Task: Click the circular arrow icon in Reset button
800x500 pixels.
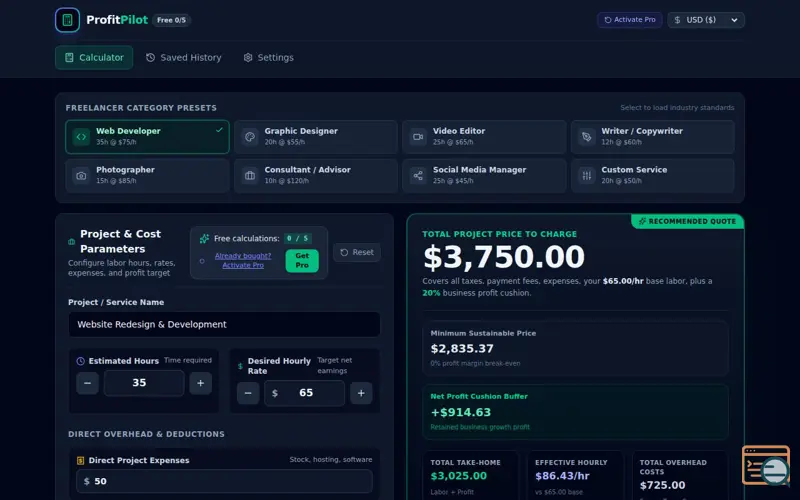Action: [x=344, y=253]
